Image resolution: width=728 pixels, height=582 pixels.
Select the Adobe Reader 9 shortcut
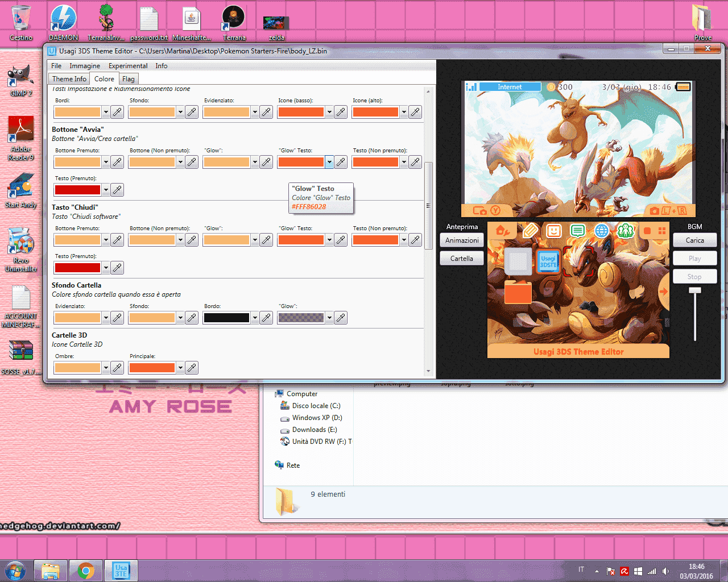click(x=21, y=138)
